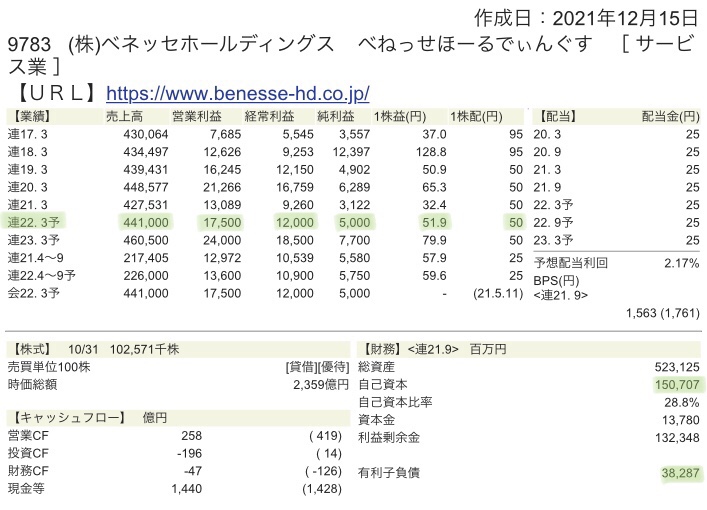This screenshot has width=707, height=510.
Task: Click the 【財務】 section header
Action: tap(384, 349)
